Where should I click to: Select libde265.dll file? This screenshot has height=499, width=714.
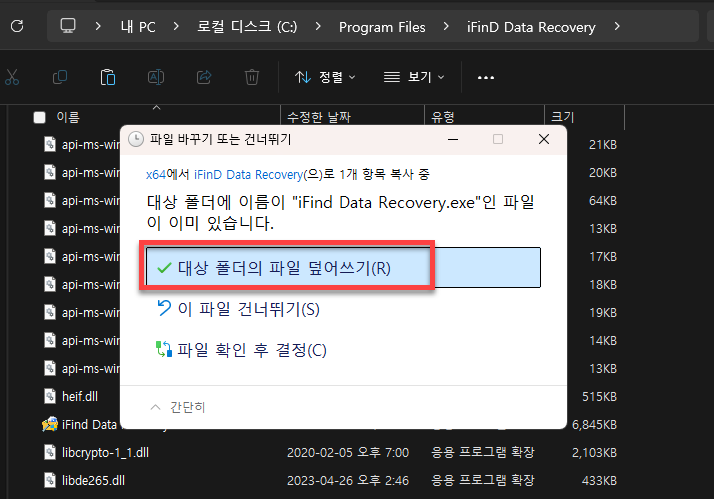pos(93,481)
